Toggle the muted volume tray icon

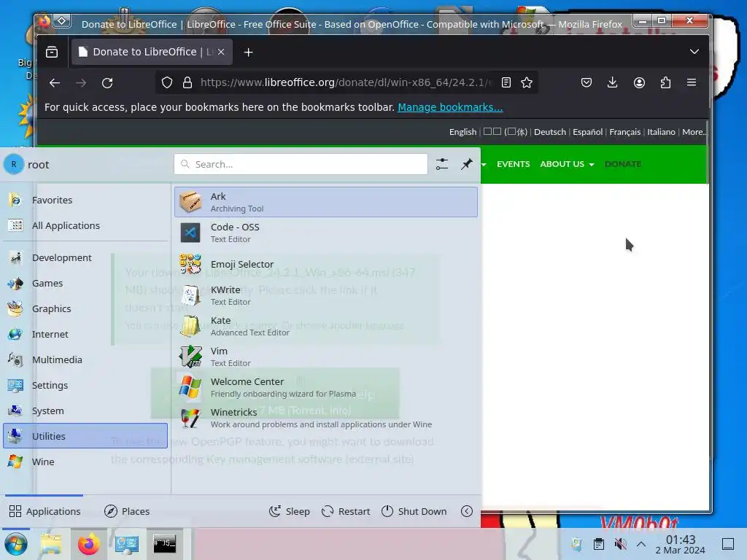[x=620, y=544]
